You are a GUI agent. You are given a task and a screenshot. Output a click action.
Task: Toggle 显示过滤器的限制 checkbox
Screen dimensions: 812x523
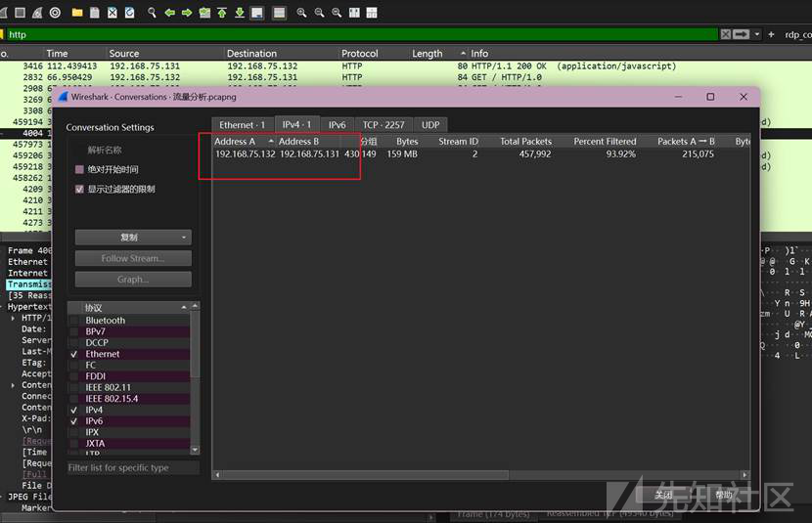coord(79,189)
